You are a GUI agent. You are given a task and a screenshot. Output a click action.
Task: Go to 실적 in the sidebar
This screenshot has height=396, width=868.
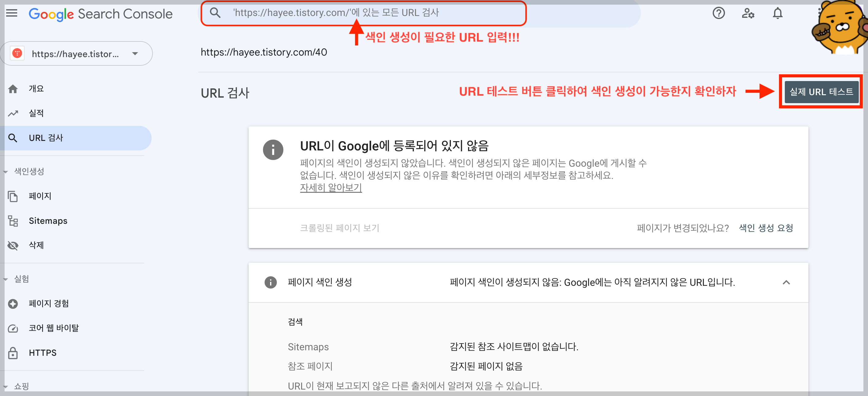pyautogui.click(x=36, y=113)
